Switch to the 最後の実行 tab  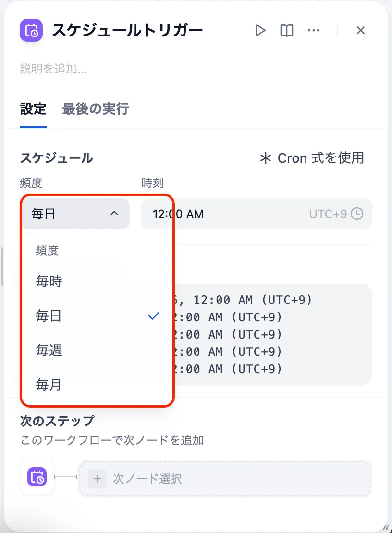pyautogui.click(x=95, y=109)
